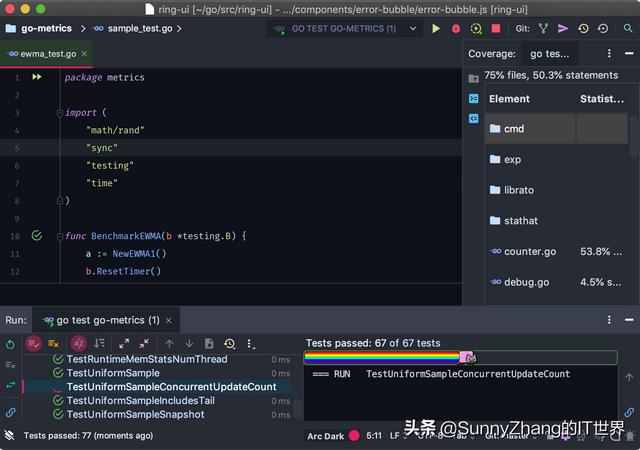Navigate up one level in Coverage panel

tap(473, 78)
